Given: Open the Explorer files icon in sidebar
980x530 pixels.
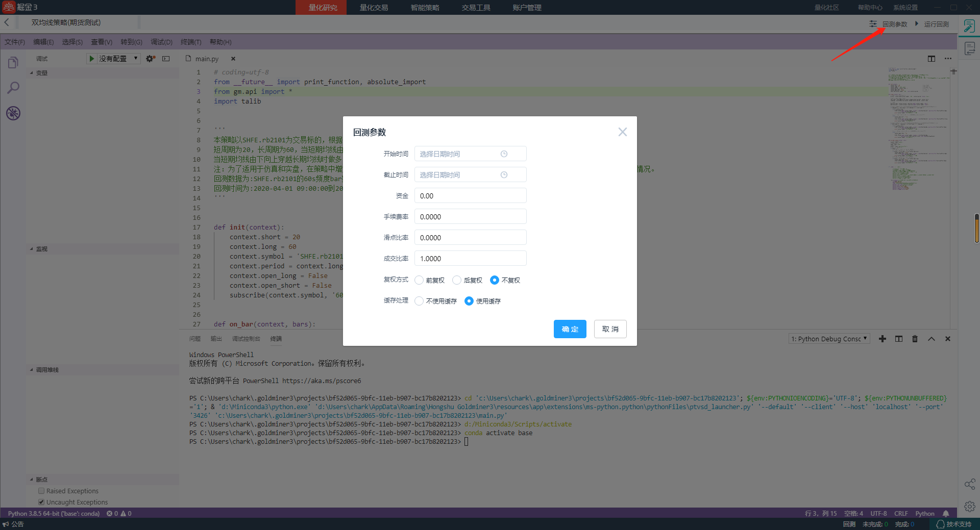Looking at the screenshot, I should tap(13, 63).
